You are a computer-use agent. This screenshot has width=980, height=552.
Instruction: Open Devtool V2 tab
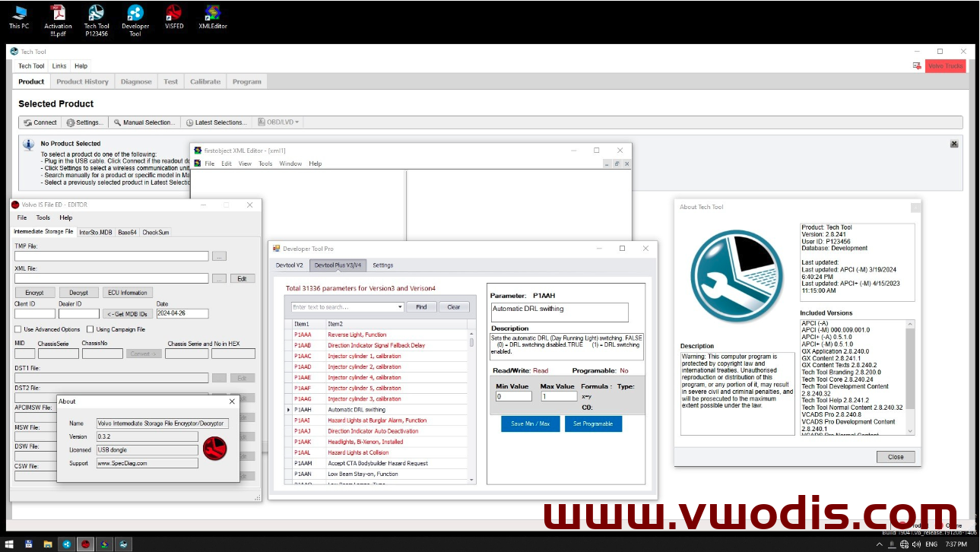290,265
